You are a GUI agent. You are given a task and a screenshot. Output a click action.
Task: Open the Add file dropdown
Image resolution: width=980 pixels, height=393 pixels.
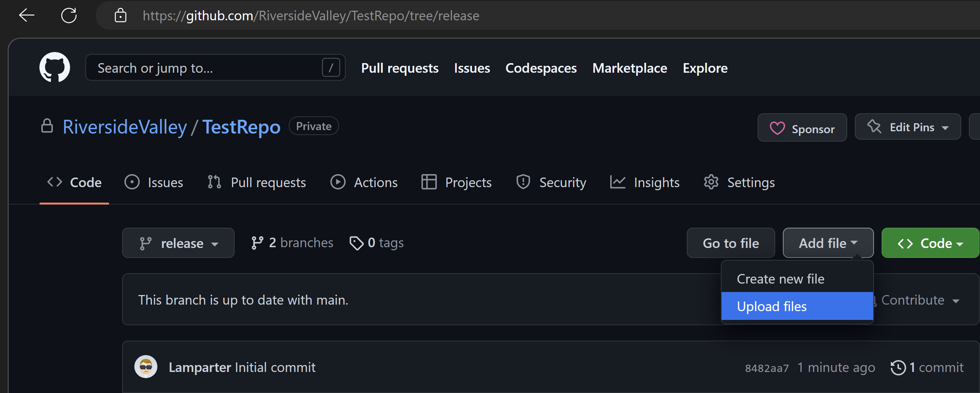pyautogui.click(x=828, y=243)
